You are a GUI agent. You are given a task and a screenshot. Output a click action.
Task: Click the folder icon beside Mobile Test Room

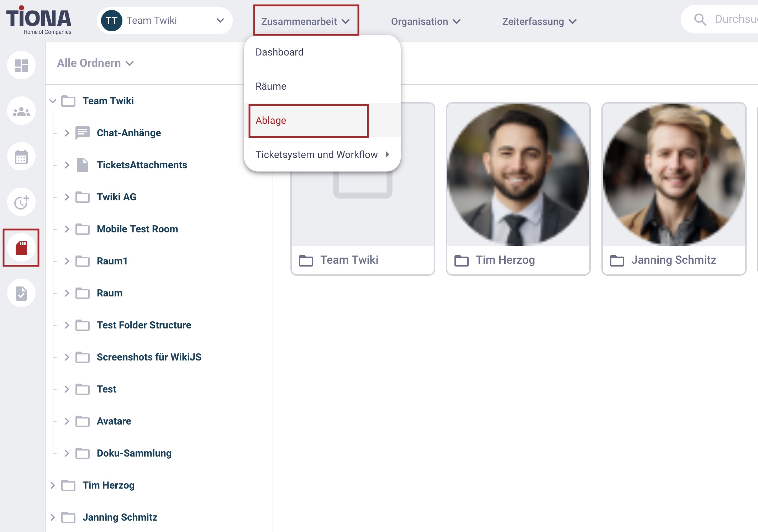tap(83, 229)
